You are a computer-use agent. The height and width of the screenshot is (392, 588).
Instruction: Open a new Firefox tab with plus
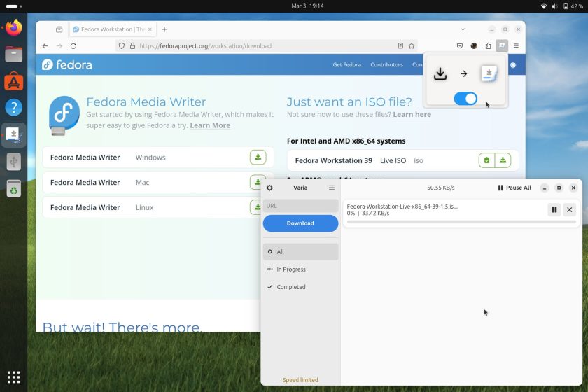pyautogui.click(x=164, y=29)
